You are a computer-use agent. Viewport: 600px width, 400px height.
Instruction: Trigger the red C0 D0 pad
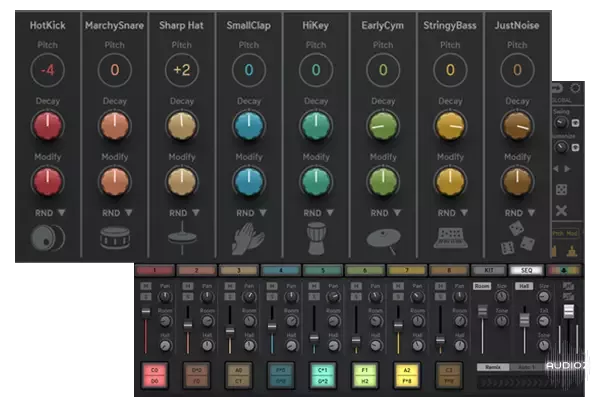tap(155, 376)
